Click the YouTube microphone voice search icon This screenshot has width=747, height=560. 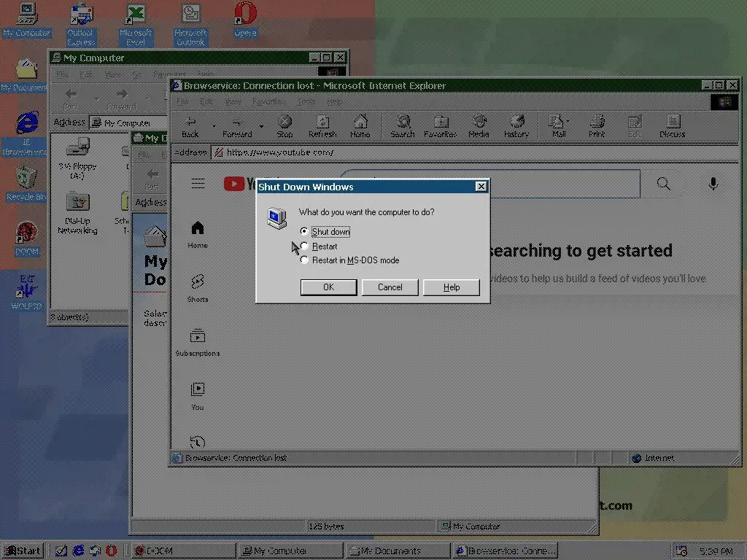point(713,183)
